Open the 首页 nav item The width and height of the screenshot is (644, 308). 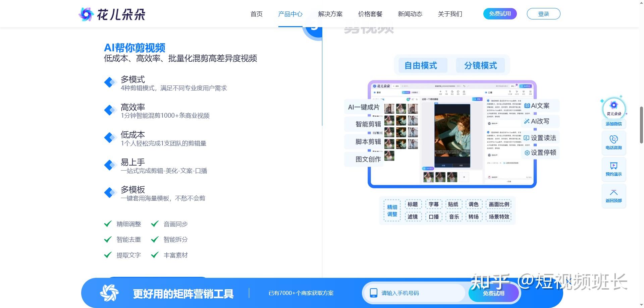(257, 14)
